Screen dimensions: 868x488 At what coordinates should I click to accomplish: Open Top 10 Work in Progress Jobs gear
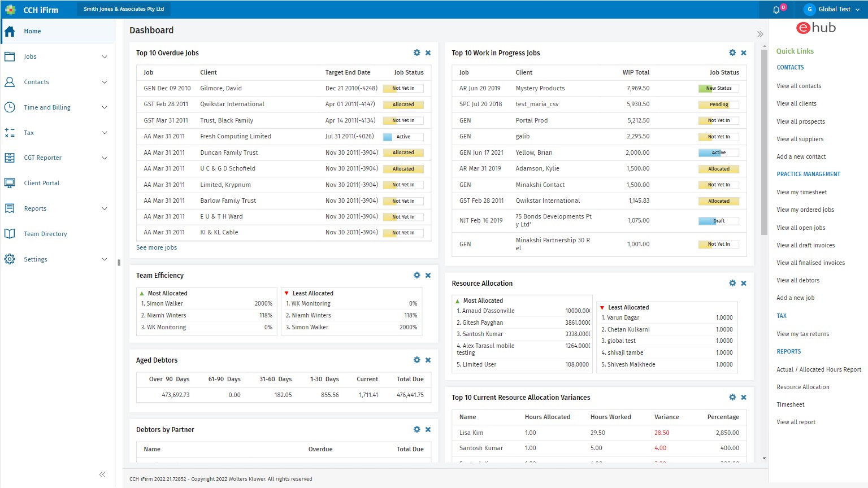[x=732, y=53]
